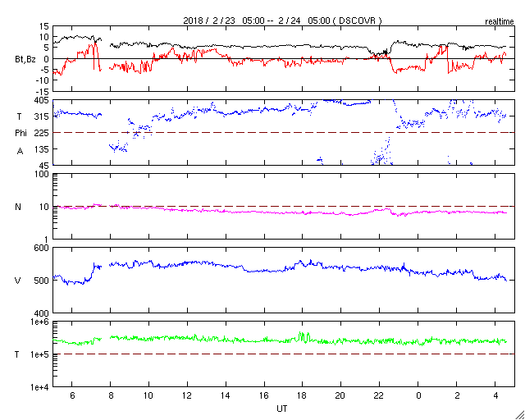Click the '315' tick on the Phi axis

tap(42, 116)
